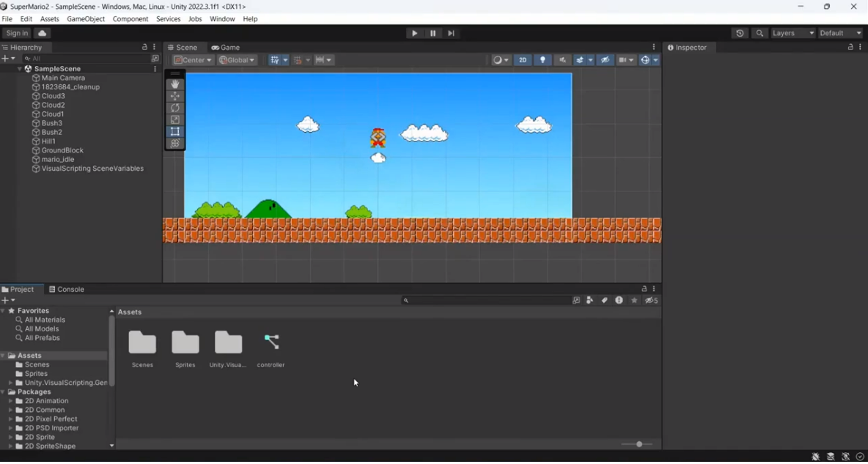Open the Assets menu
The height and width of the screenshot is (464, 868).
click(x=49, y=19)
